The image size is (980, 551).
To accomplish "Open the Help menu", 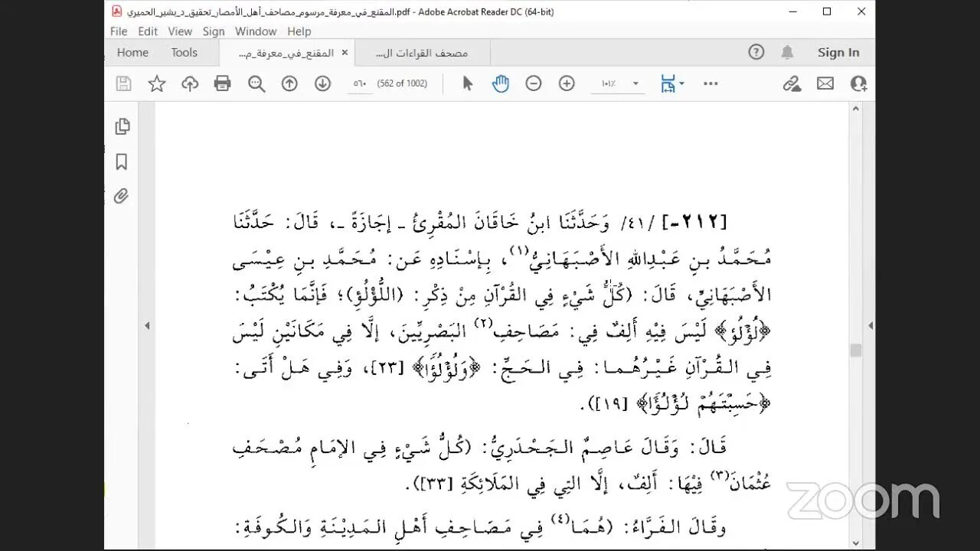I will (299, 31).
